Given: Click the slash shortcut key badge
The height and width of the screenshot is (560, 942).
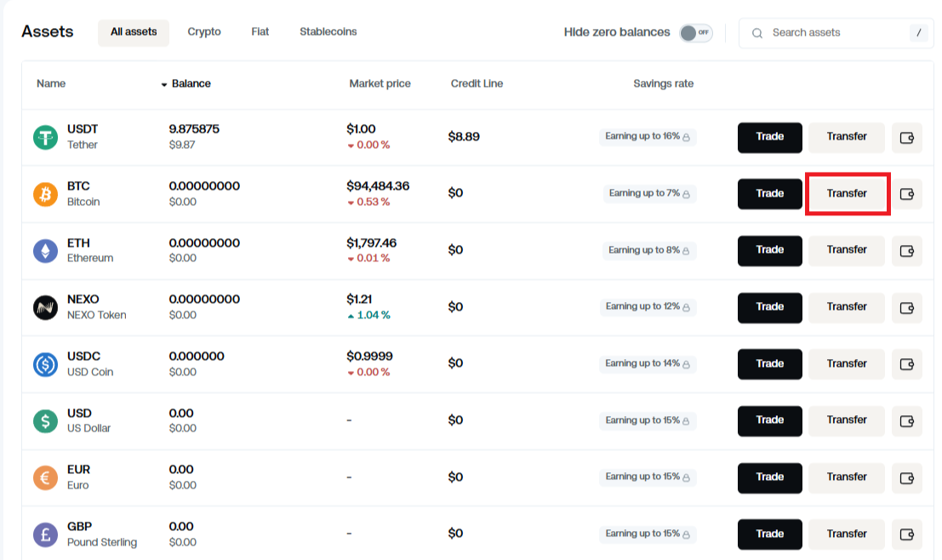Looking at the screenshot, I should tap(918, 32).
